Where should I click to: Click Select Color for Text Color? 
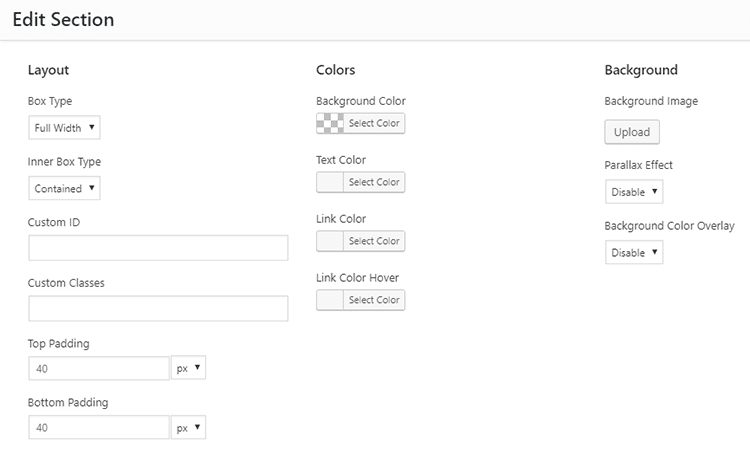click(374, 182)
